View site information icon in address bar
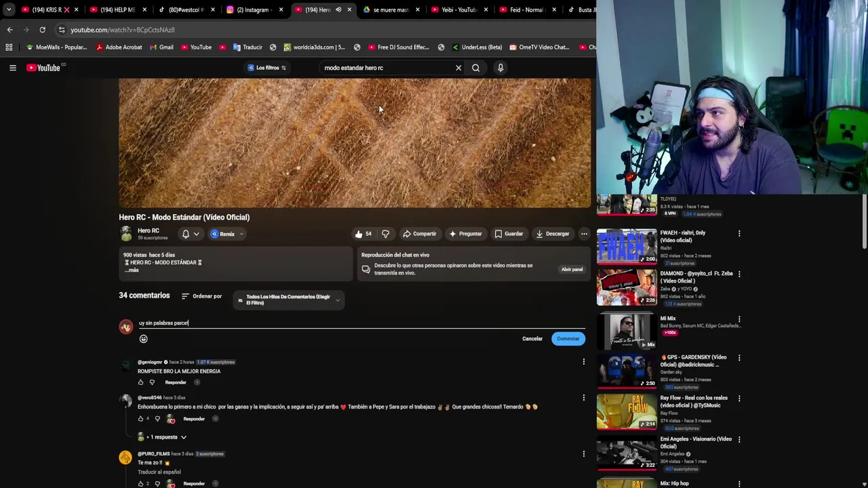Viewport: 868px width, 488px height. click(x=62, y=30)
